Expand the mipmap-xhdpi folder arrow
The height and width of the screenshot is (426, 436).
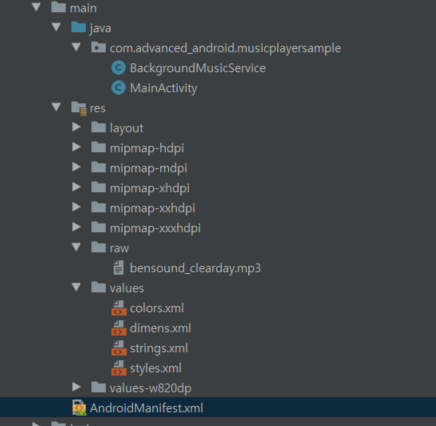pos(76,187)
